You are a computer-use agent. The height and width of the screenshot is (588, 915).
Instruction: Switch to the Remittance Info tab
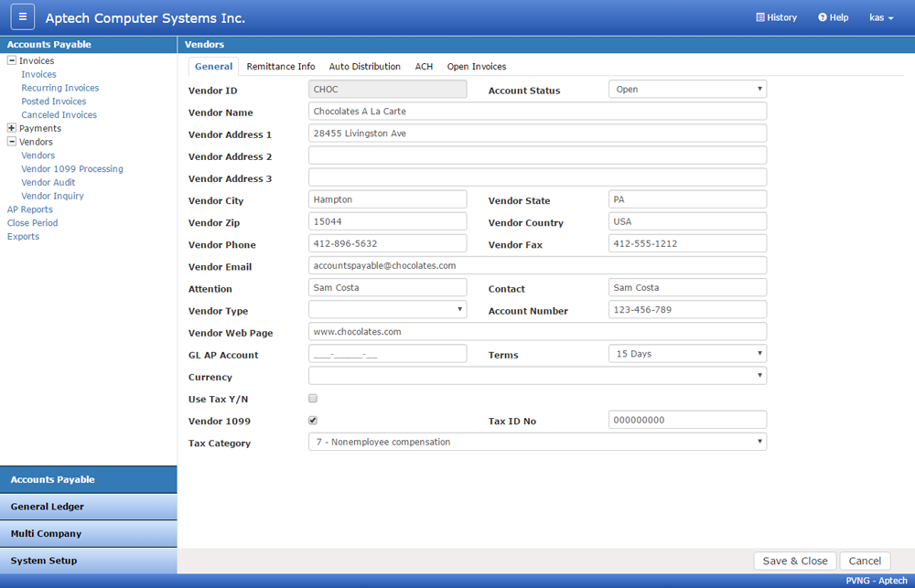281,67
